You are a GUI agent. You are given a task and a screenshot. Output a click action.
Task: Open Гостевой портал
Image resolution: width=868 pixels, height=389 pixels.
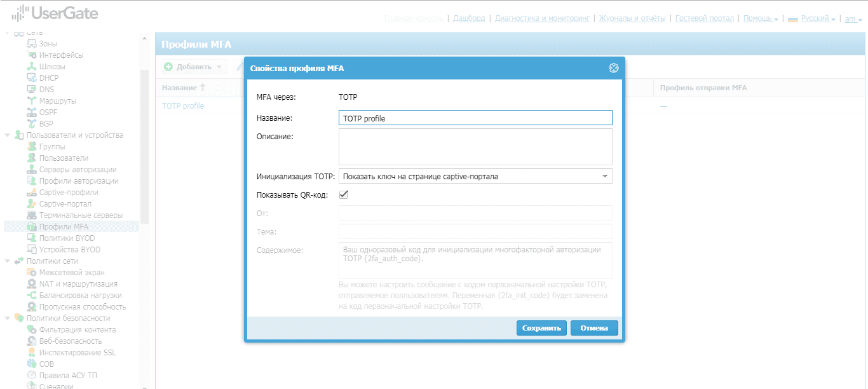tap(705, 18)
